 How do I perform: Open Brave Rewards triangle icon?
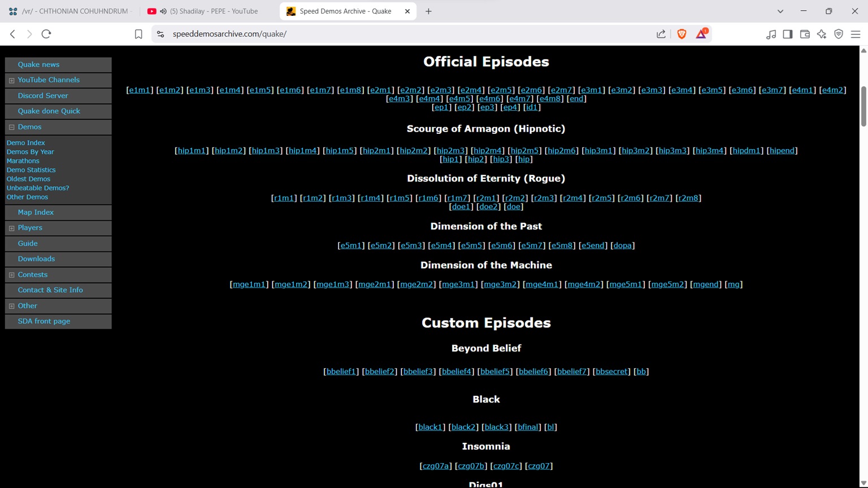click(x=701, y=34)
